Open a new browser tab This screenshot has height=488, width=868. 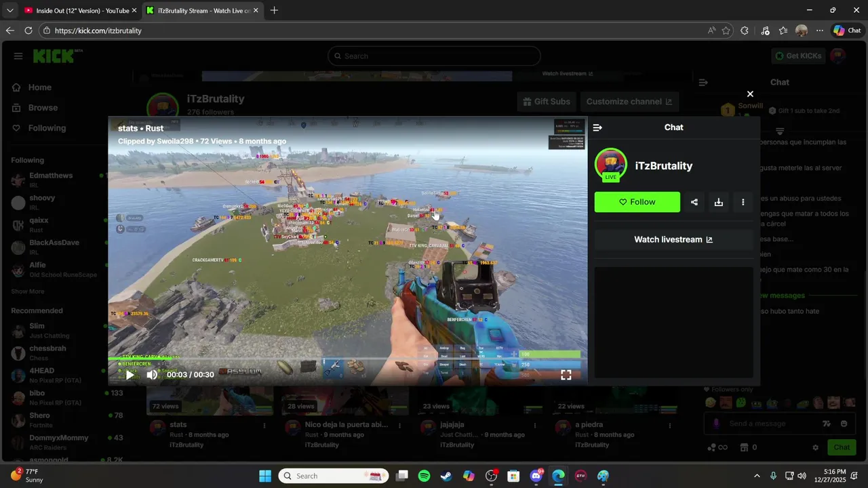tap(274, 11)
